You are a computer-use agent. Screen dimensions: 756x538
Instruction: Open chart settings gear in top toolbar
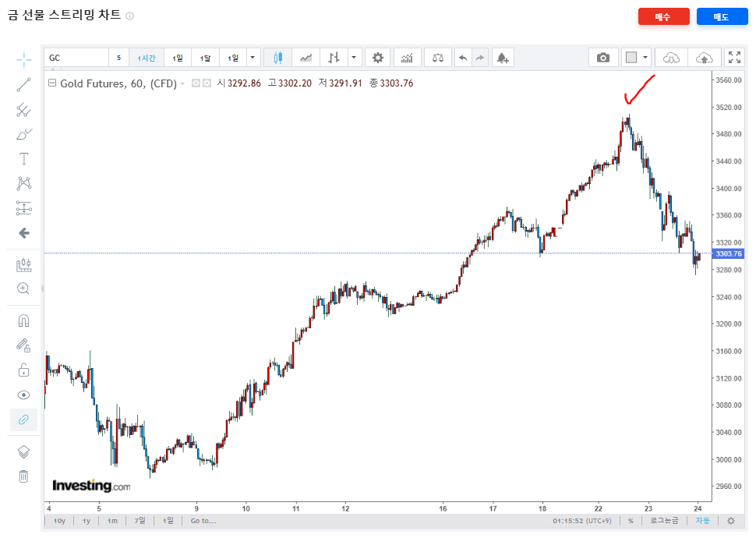point(378,58)
